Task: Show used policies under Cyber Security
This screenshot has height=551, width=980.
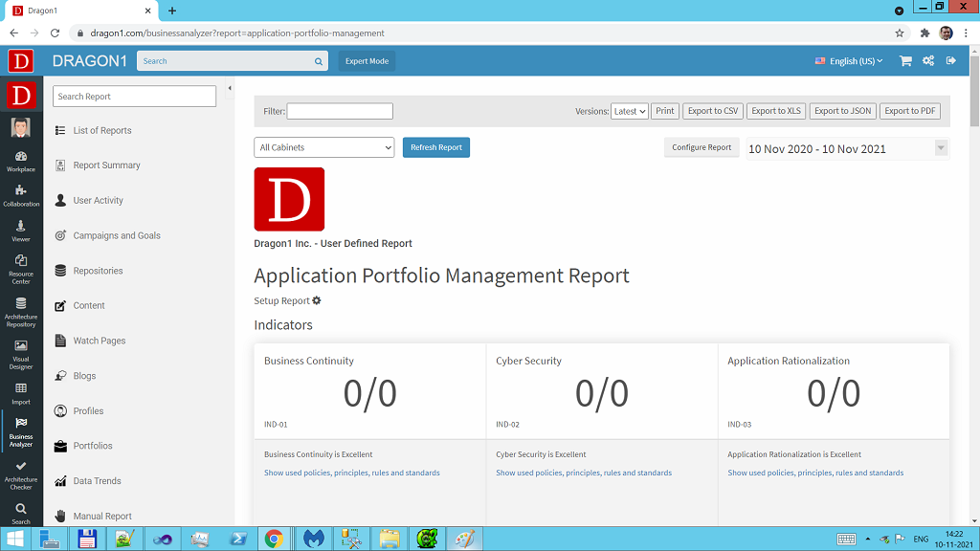Action: 583,473
